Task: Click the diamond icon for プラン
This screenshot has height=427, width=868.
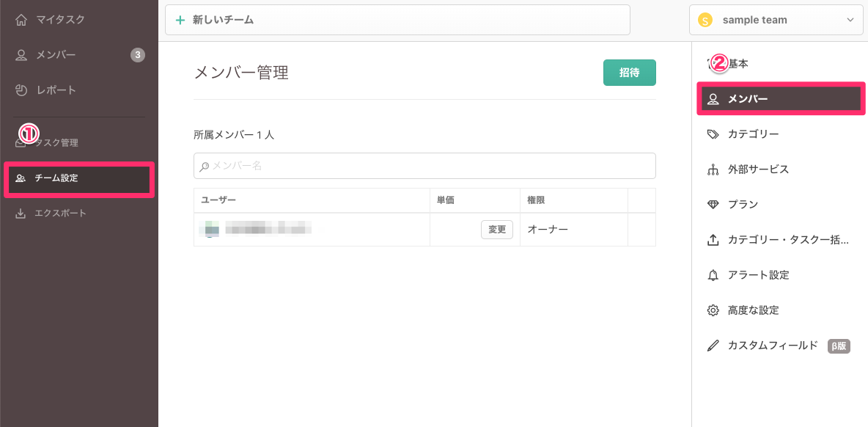Action: pos(713,205)
